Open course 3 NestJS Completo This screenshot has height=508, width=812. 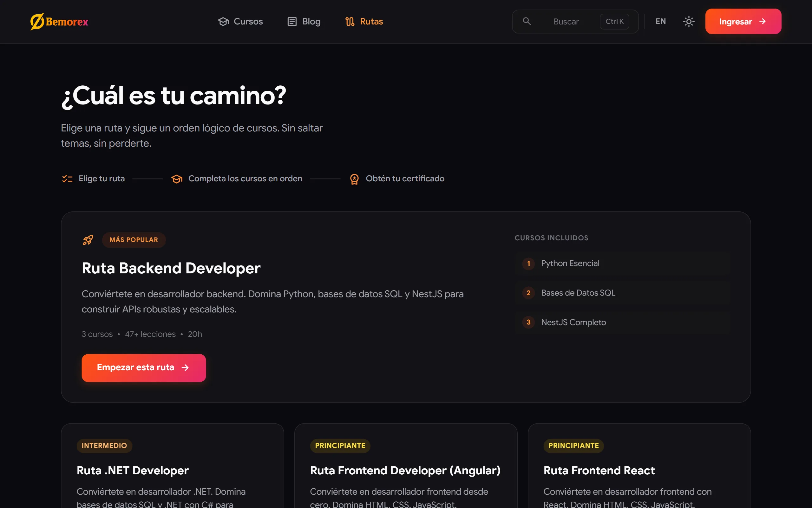pos(622,322)
